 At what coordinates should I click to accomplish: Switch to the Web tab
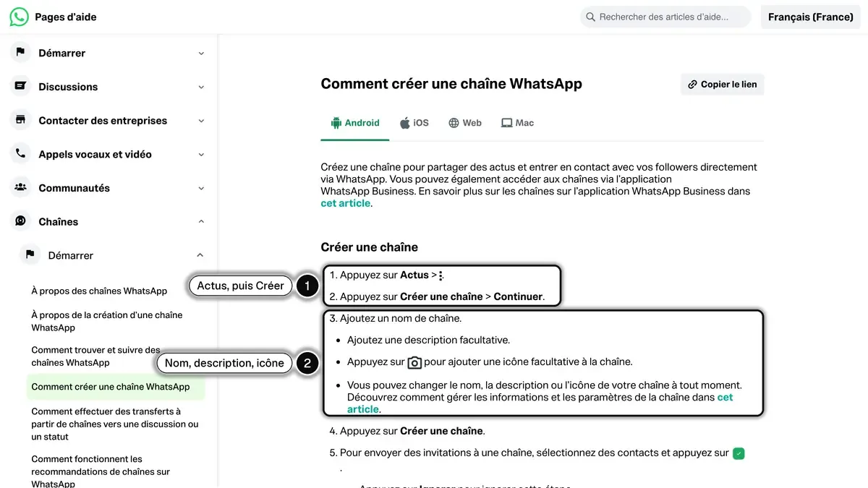[x=465, y=123]
